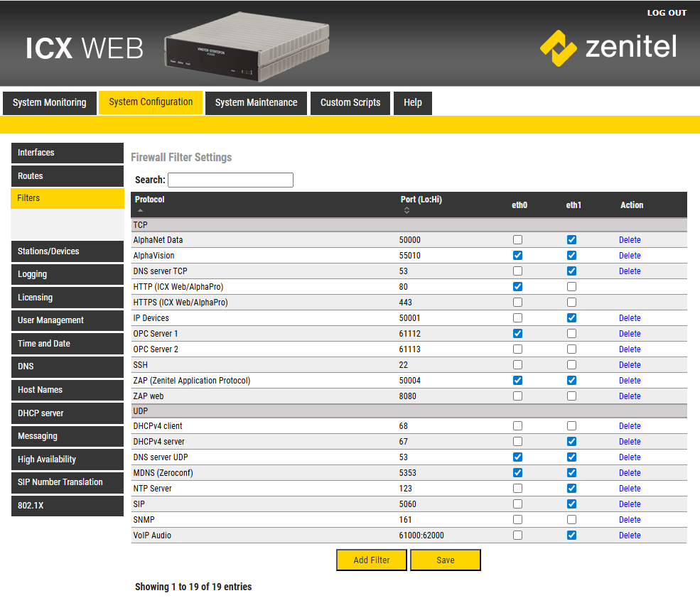The height and width of the screenshot is (598, 700).
Task: Open Messaging settings
Action: [68, 436]
